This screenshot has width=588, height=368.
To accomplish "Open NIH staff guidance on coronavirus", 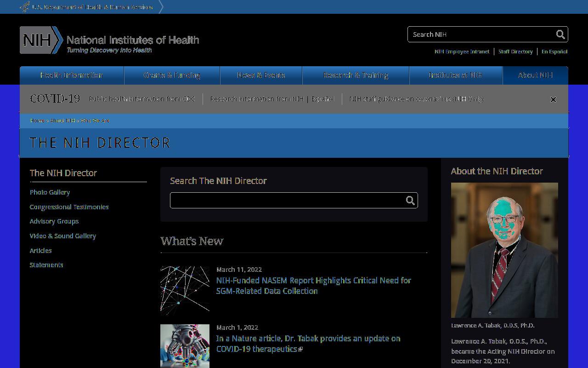I will 417,99.
